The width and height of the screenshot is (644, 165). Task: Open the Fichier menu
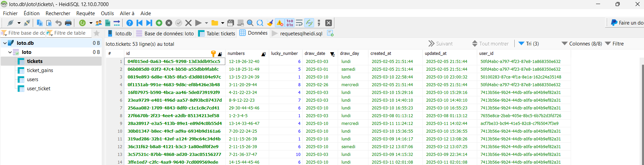click(x=10, y=13)
